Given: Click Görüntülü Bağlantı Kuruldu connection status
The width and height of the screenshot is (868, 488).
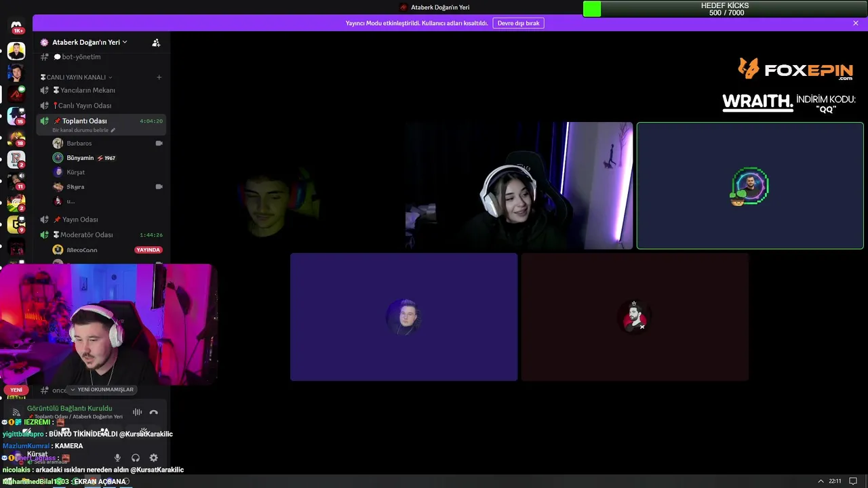Looking at the screenshot, I should point(69,408).
